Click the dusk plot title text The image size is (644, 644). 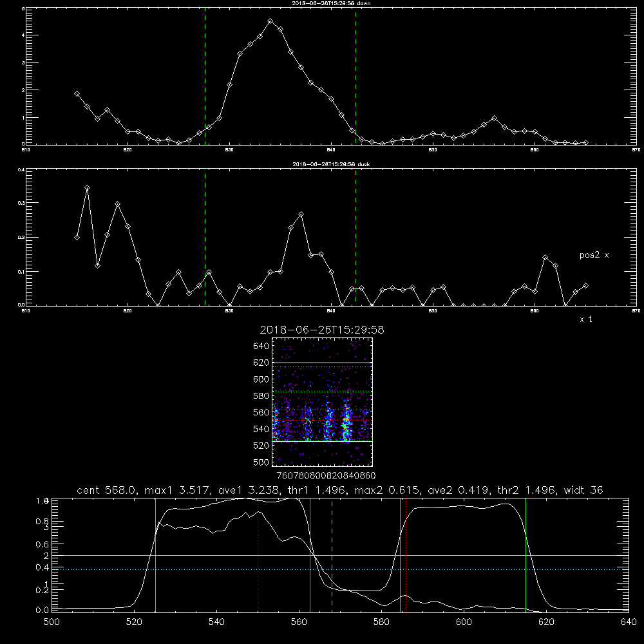[331, 164]
